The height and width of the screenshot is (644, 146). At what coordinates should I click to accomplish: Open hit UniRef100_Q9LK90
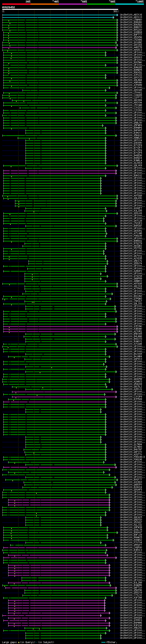131,198
